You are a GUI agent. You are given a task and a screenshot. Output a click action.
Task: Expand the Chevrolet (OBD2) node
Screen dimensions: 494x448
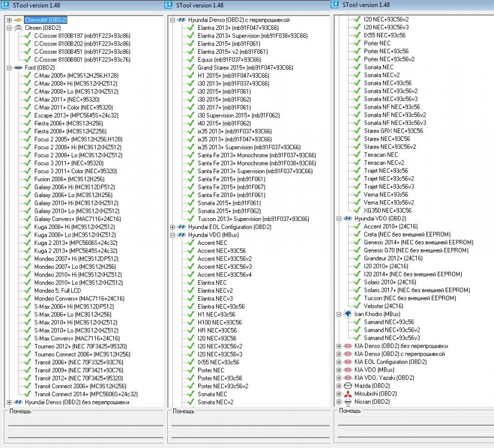[x=9, y=20]
